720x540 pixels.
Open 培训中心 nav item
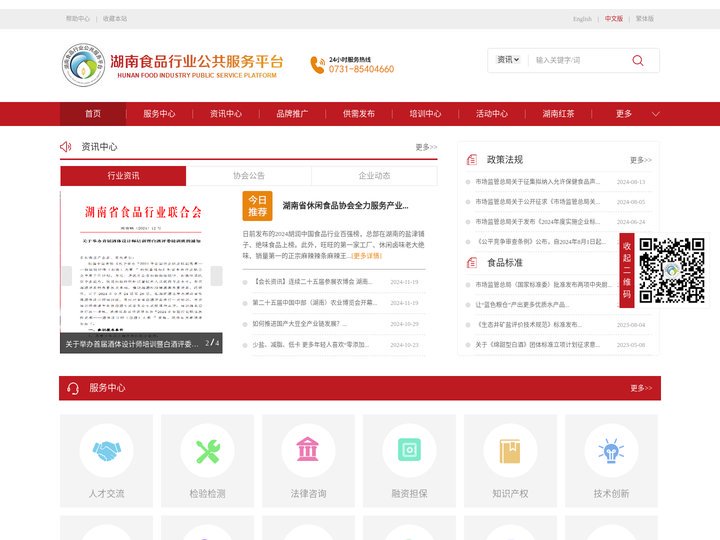(x=425, y=113)
